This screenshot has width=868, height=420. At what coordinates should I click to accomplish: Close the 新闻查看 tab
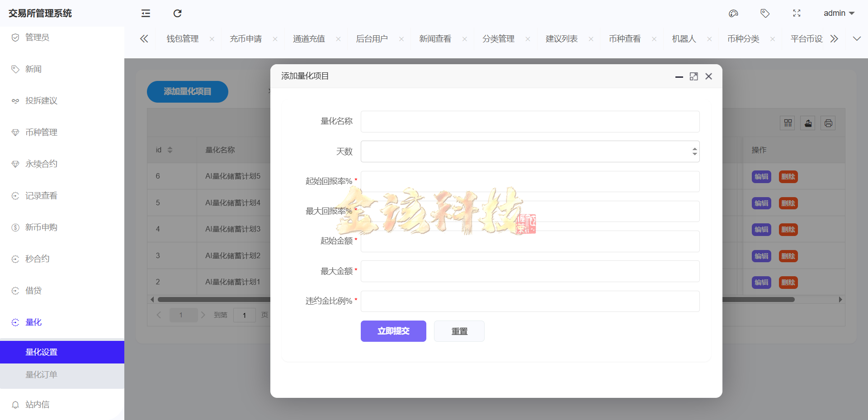(x=464, y=39)
